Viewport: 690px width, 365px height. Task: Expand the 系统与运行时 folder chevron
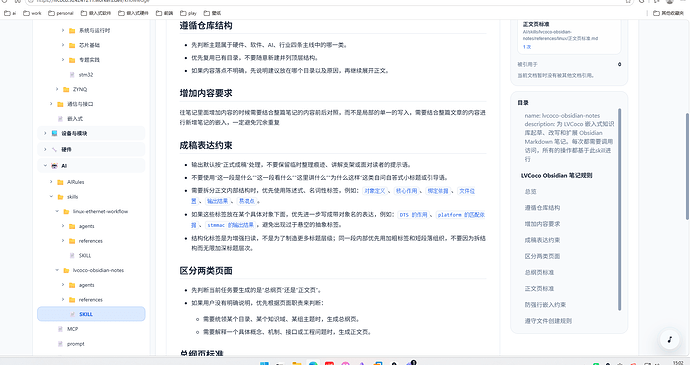(x=62, y=30)
